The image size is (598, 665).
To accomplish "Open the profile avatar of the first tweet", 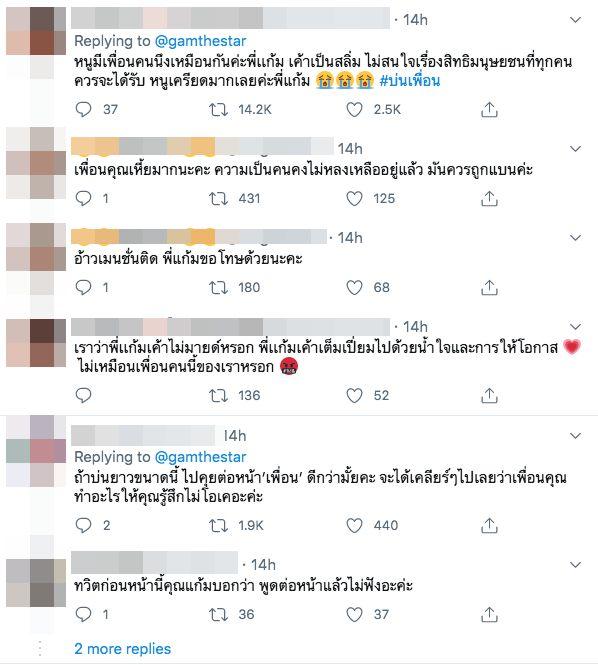I will [x=36, y=31].
